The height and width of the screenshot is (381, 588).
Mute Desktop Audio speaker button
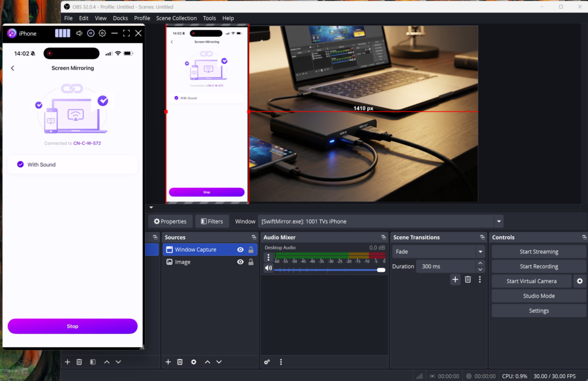(x=268, y=268)
